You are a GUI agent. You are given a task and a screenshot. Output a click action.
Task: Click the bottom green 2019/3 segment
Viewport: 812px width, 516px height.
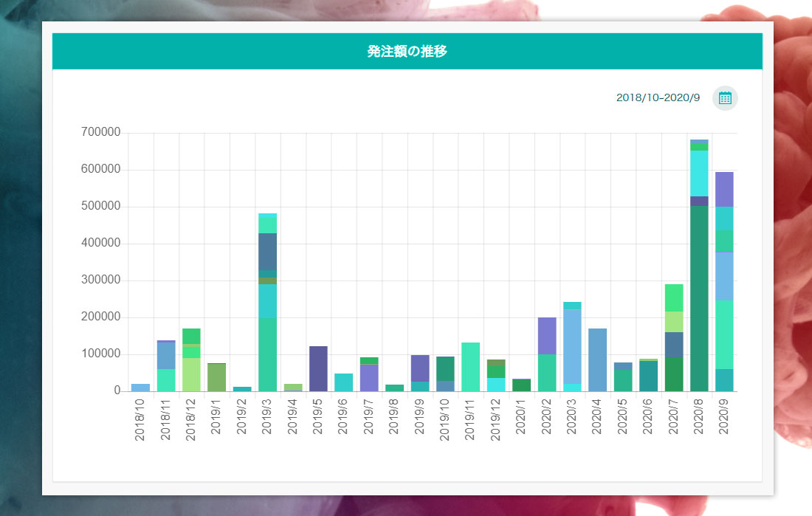click(x=268, y=355)
